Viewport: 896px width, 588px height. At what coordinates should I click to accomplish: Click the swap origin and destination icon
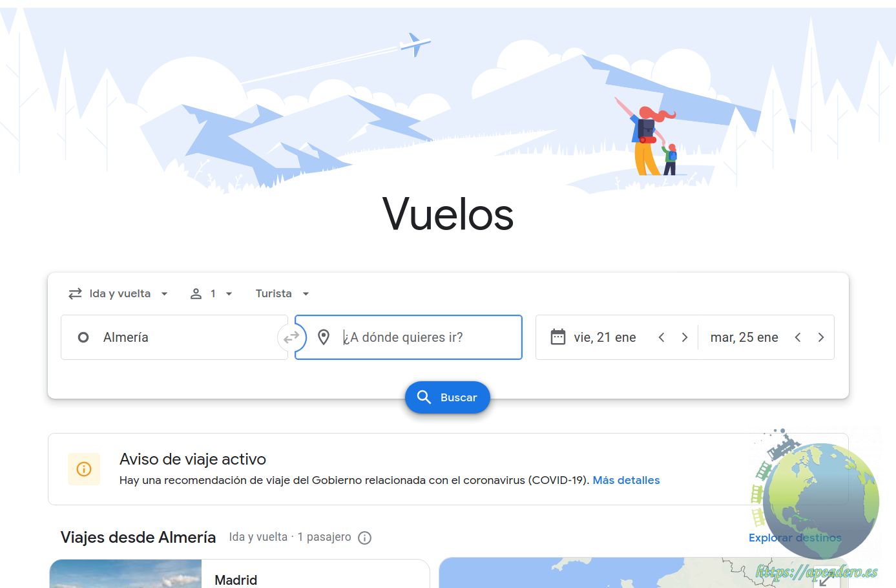[291, 337]
